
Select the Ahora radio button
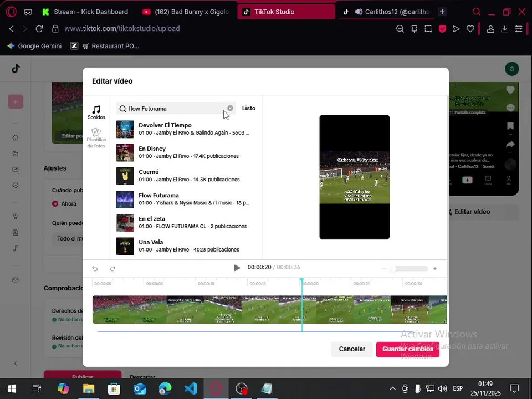click(x=55, y=203)
